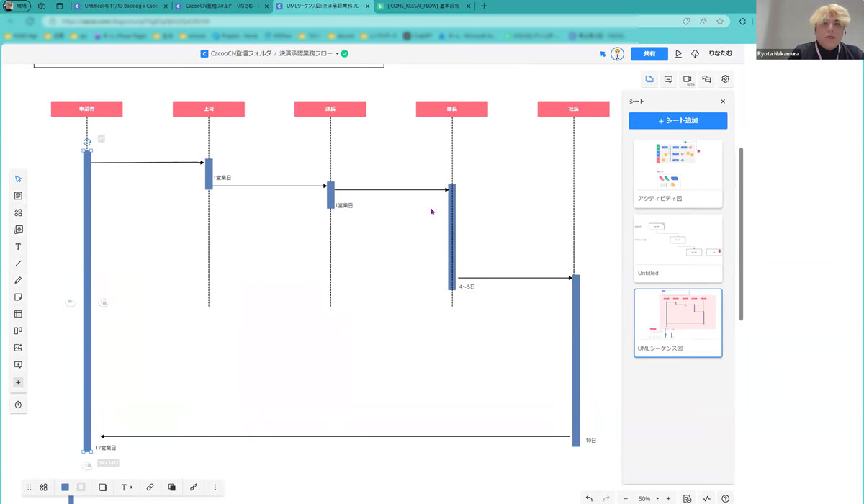This screenshot has height=504, width=864.
Task: Click the シート追加 add sheet button
Action: [x=678, y=121]
